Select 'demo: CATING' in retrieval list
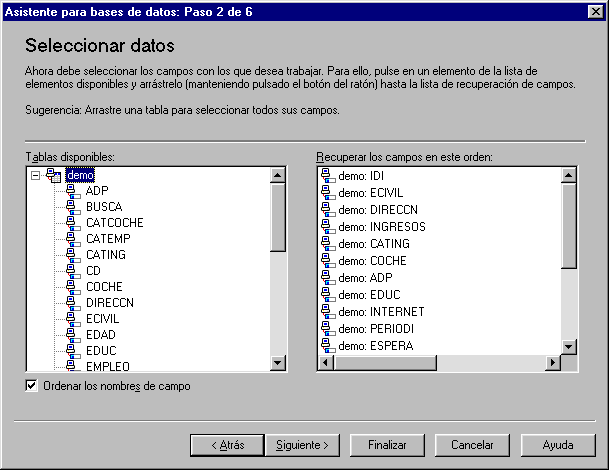The image size is (609, 470). point(374,244)
